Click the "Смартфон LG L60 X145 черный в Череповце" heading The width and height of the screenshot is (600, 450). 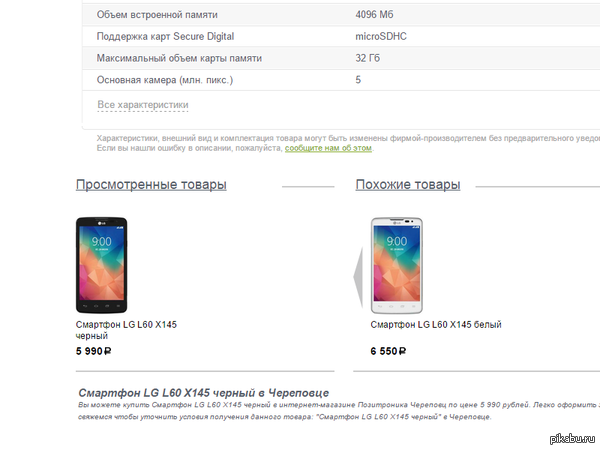(203, 393)
